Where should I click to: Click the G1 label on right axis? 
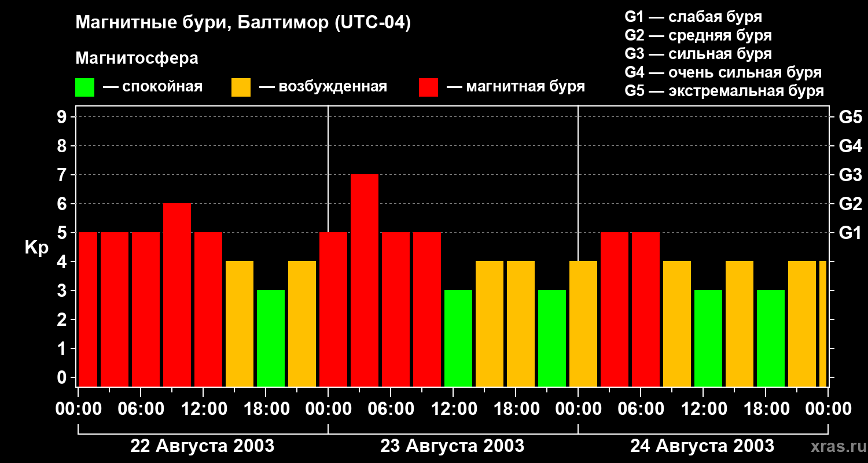[x=850, y=233]
